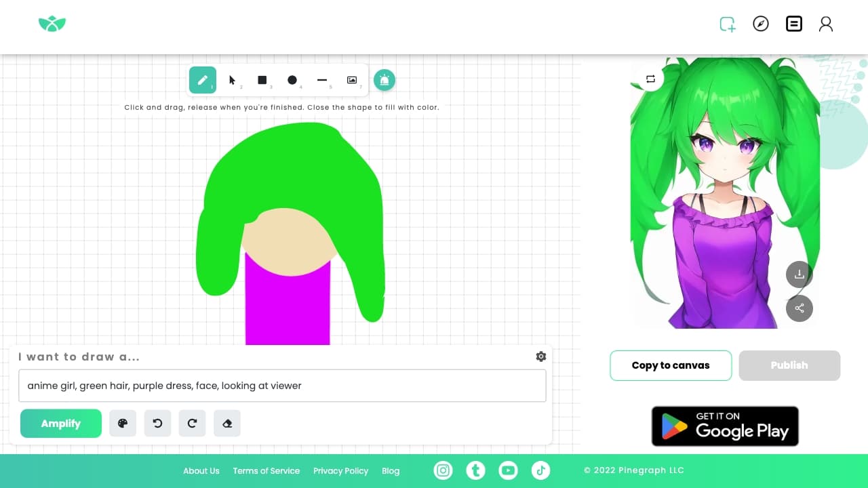Select the Line drawing tool
Viewport: 868px width, 488px height.
point(322,80)
